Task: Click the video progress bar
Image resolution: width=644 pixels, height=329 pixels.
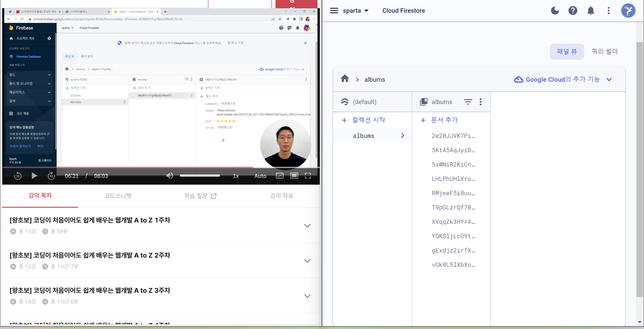Action: [161, 167]
